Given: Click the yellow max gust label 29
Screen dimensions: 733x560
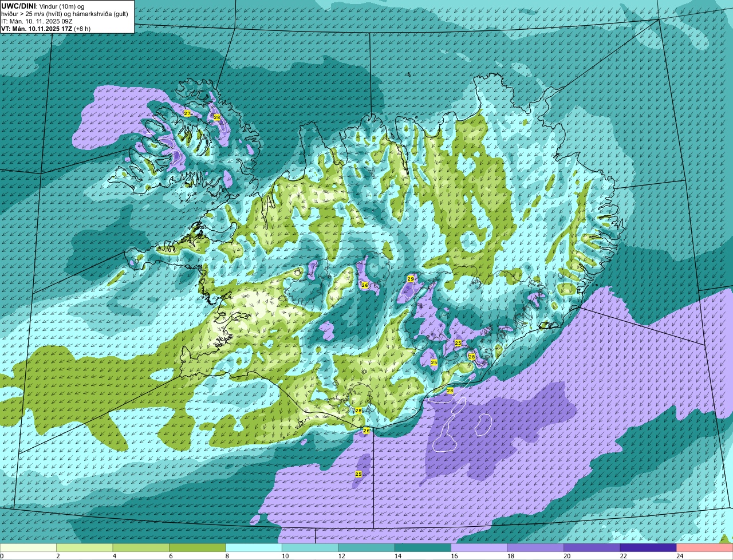Looking at the screenshot, I should (411, 278).
